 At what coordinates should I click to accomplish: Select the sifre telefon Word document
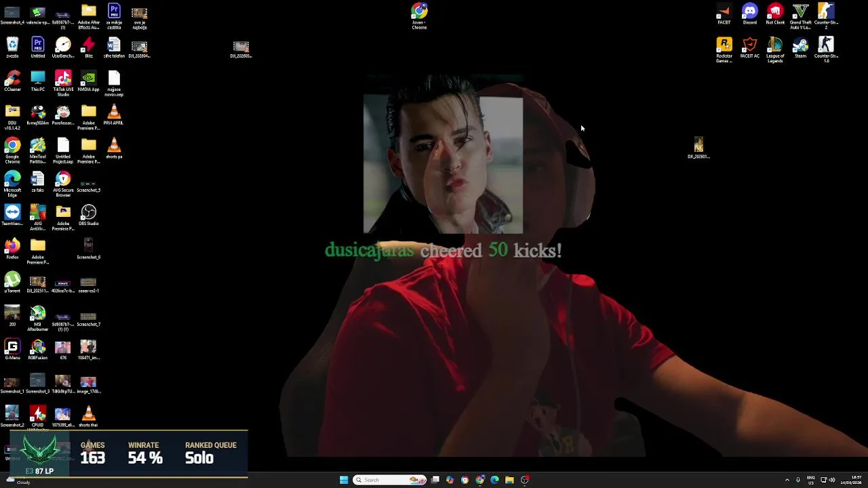point(113,47)
